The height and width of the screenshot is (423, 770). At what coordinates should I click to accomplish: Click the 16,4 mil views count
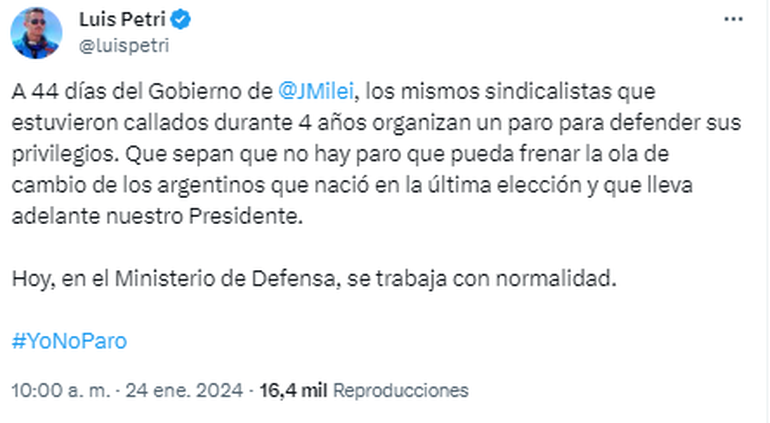click(x=292, y=389)
